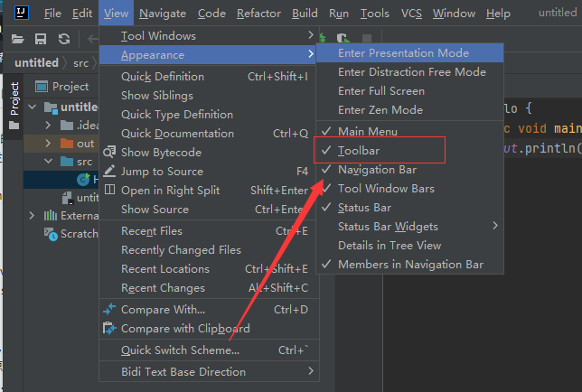Select the Java class file icon
This screenshot has width=582, height=392.
[83, 180]
